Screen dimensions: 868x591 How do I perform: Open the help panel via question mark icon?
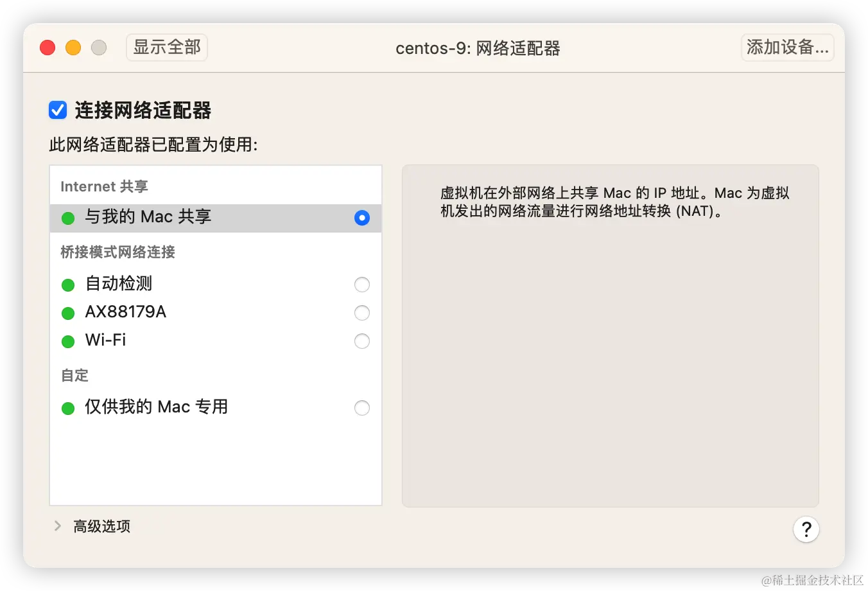click(x=806, y=529)
